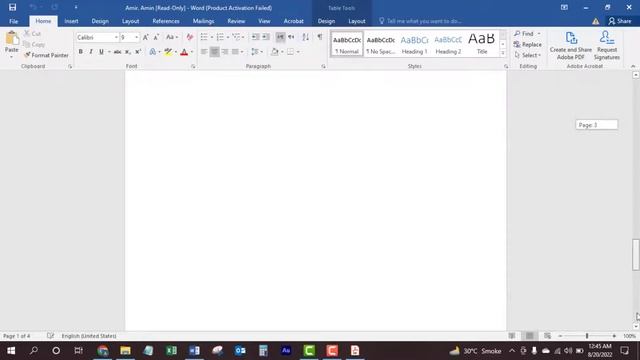Decrease paragraph indent
Viewport: 640px width, 360px height.
pyautogui.click(x=255, y=37)
